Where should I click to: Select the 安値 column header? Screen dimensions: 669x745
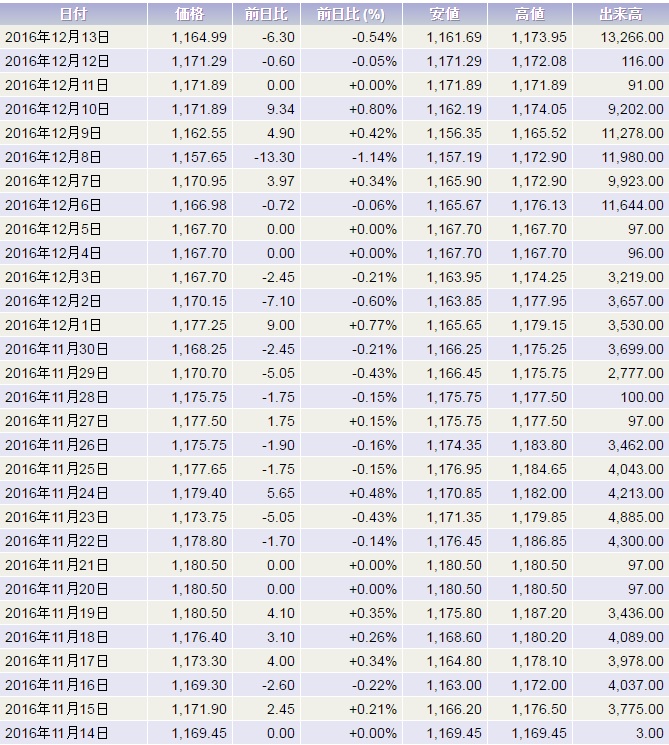[x=444, y=14]
